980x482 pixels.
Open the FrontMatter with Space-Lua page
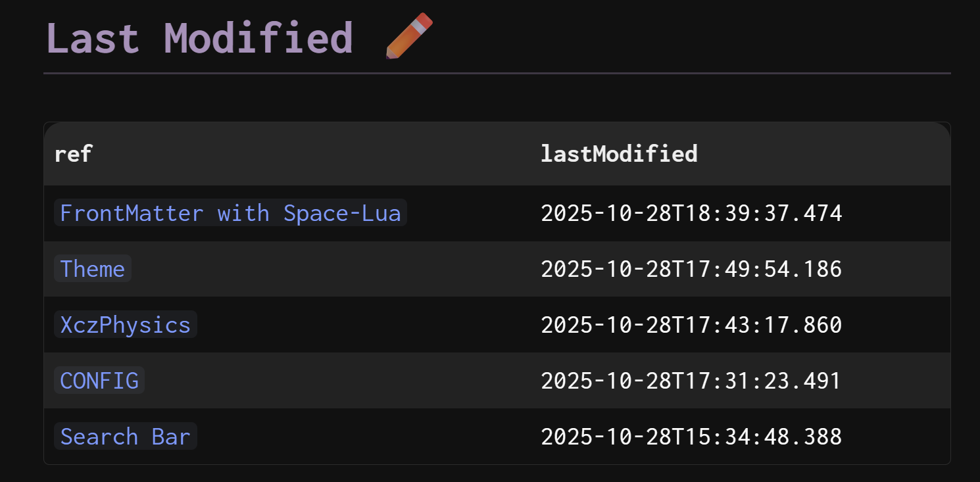pyautogui.click(x=230, y=213)
